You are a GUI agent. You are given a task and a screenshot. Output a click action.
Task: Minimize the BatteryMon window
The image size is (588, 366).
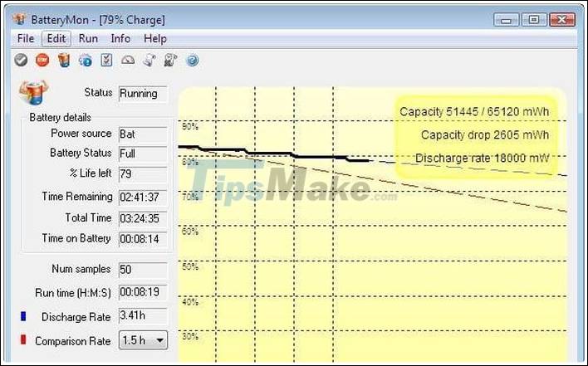click(x=507, y=19)
